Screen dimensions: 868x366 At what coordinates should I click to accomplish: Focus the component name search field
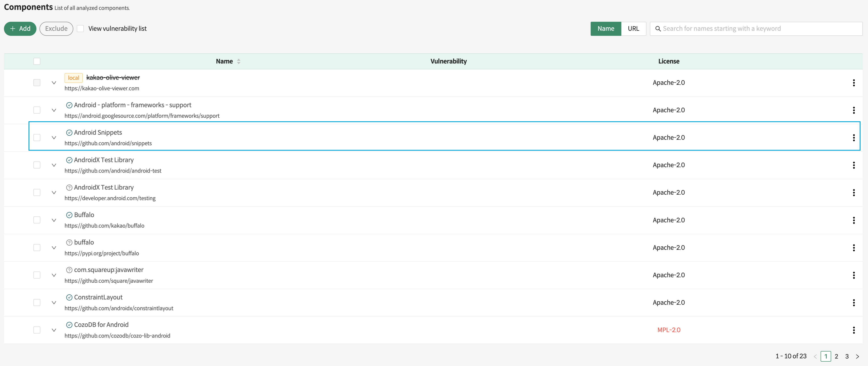[758, 29]
